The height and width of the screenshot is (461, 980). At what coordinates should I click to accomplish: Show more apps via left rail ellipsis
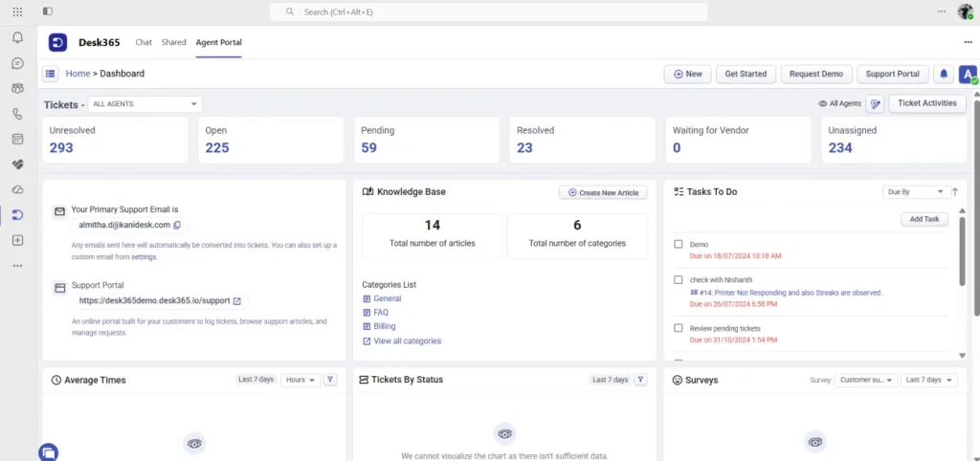(17, 266)
